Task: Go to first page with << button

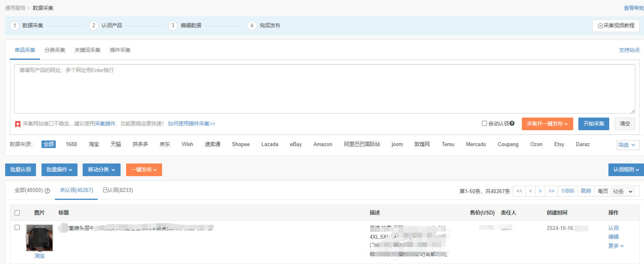Action: (x=519, y=191)
